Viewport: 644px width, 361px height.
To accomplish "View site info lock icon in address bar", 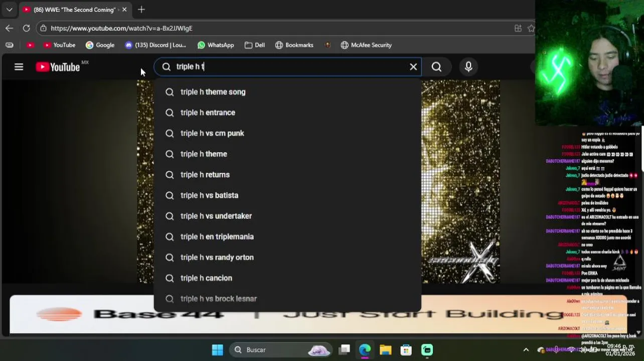I will pyautogui.click(x=44, y=28).
